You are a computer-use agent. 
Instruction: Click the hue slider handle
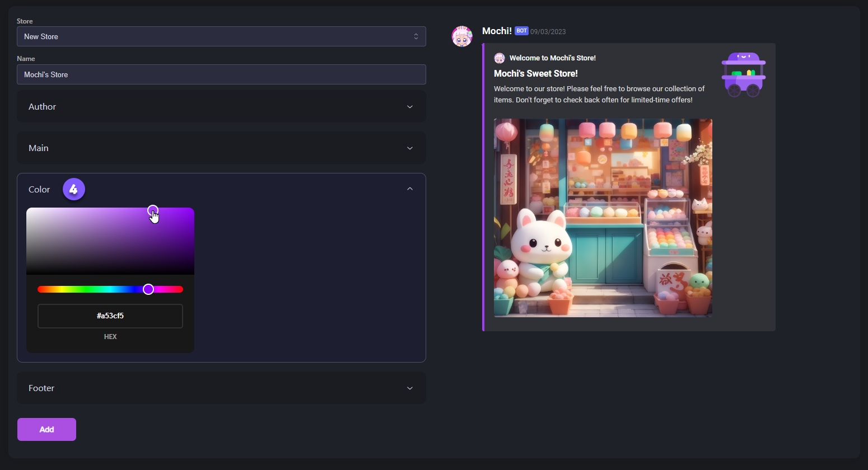pos(148,289)
